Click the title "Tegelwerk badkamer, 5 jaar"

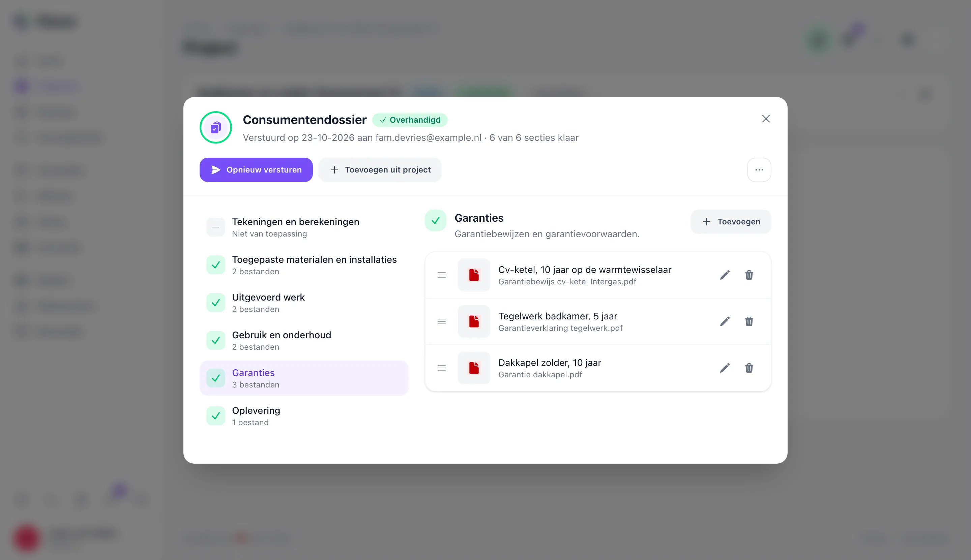558,316
